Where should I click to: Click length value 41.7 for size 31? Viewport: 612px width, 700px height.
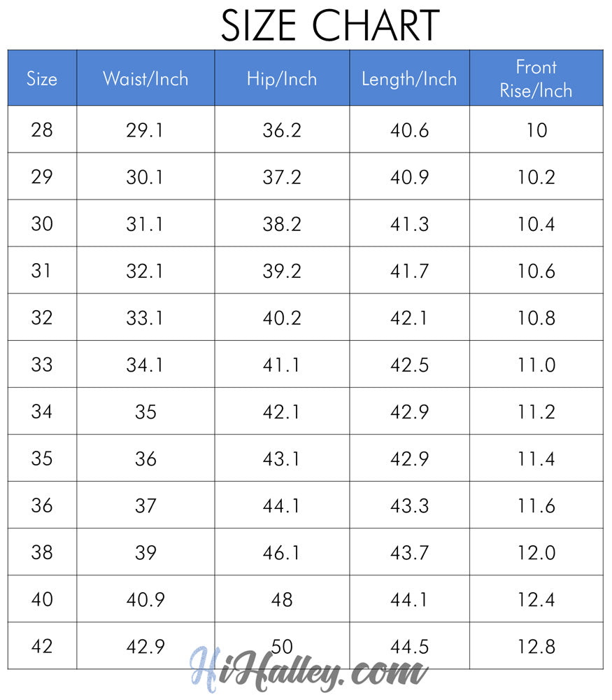[x=409, y=271]
